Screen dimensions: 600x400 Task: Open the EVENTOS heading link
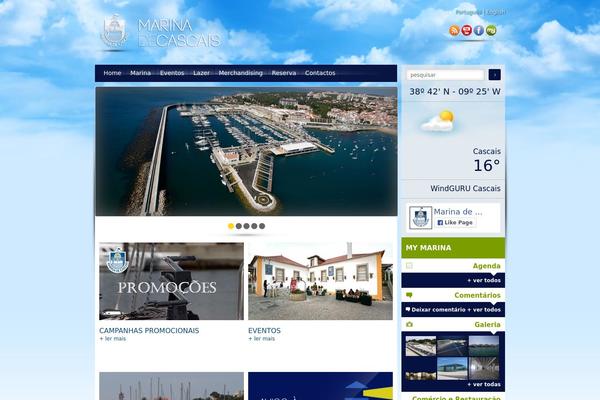[264, 330]
